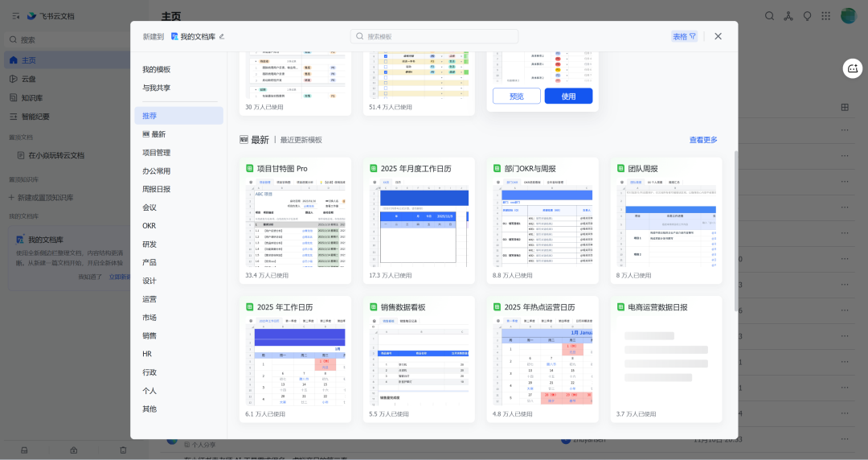The height and width of the screenshot is (460, 868).
Task: Select the OKR category
Action: pyautogui.click(x=178, y=225)
